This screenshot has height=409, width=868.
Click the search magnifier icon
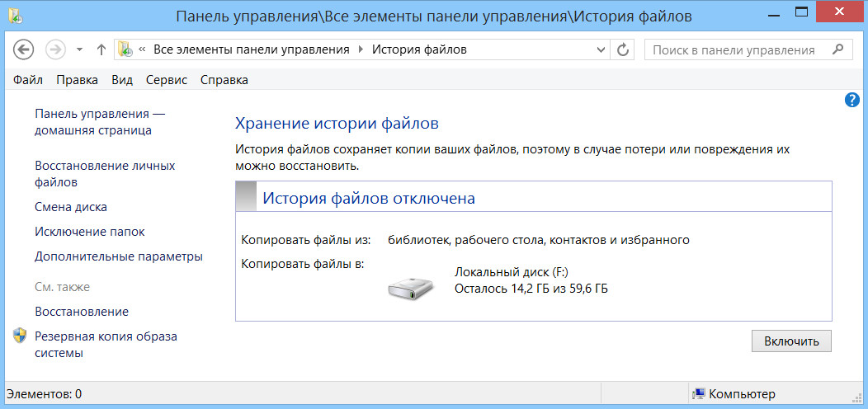[837, 49]
